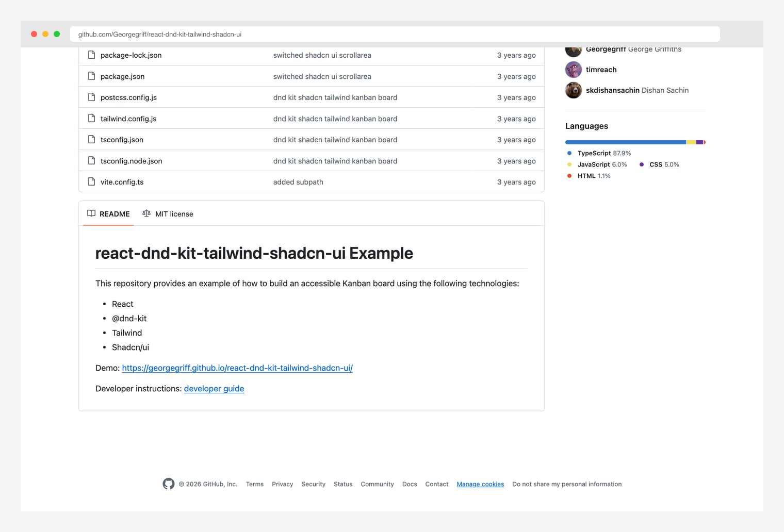This screenshot has width=784, height=532.
Task: Click the README heading react-dnd-kit-tailwind-shadcn-ui Example
Action: (x=254, y=253)
